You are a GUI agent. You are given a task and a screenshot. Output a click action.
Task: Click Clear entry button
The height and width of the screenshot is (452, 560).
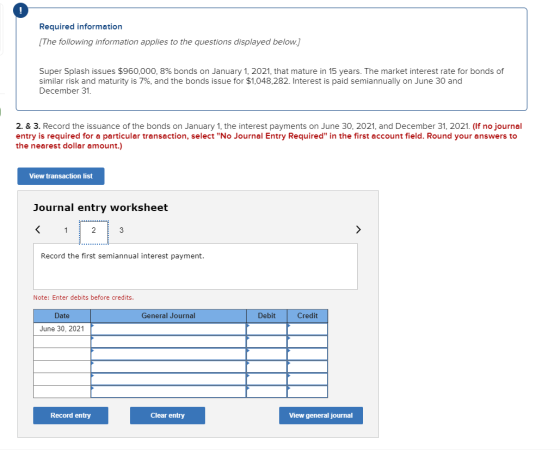click(x=167, y=416)
